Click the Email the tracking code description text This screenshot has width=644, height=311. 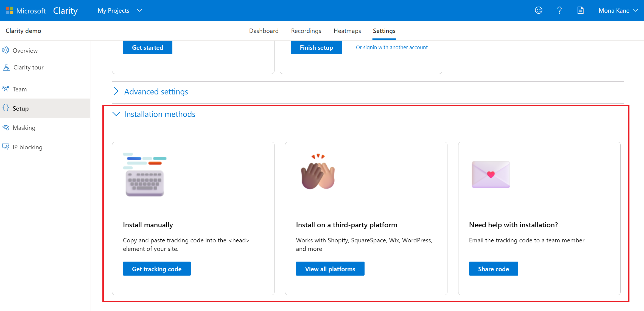[527, 240]
